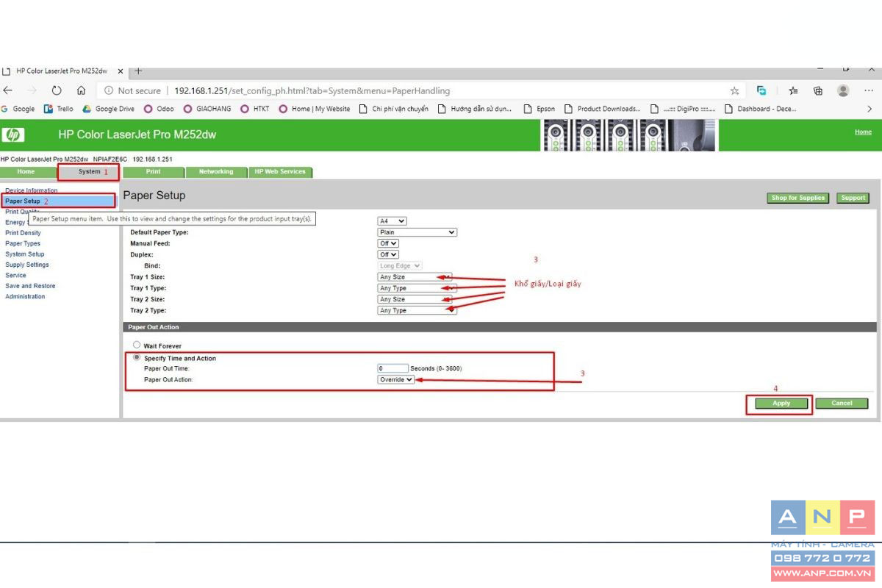Click the Support button
Image resolution: width=882 pixels, height=588 pixels.
853,198
